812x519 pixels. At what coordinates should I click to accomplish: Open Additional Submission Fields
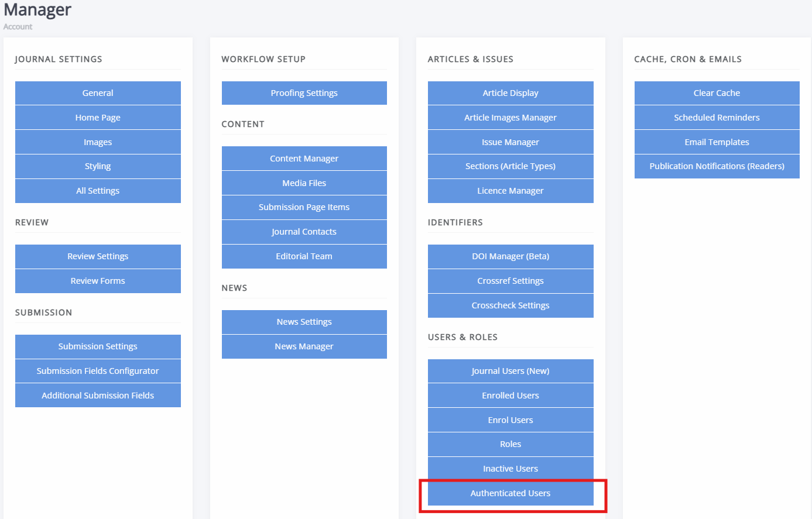[x=98, y=396]
